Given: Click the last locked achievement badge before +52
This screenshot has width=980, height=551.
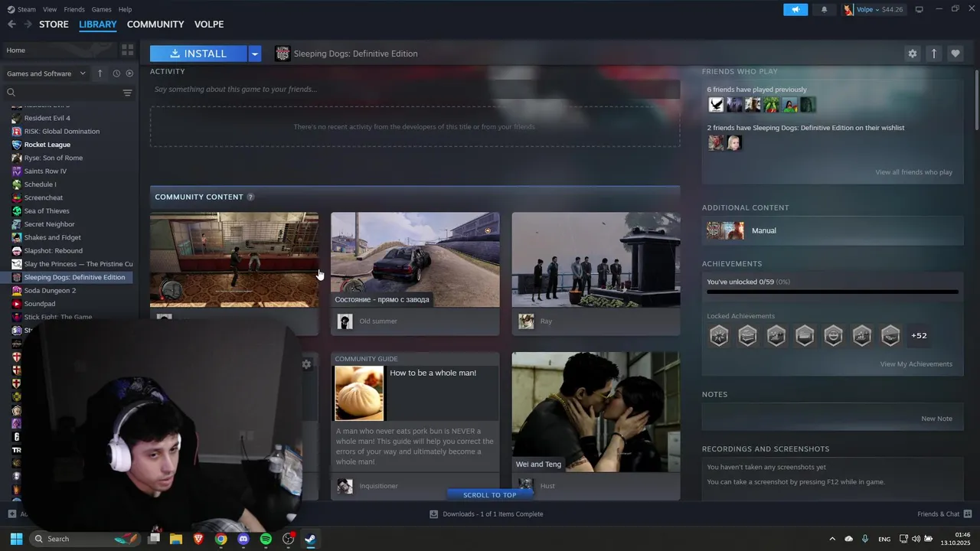Looking at the screenshot, I should coord(890,335).
